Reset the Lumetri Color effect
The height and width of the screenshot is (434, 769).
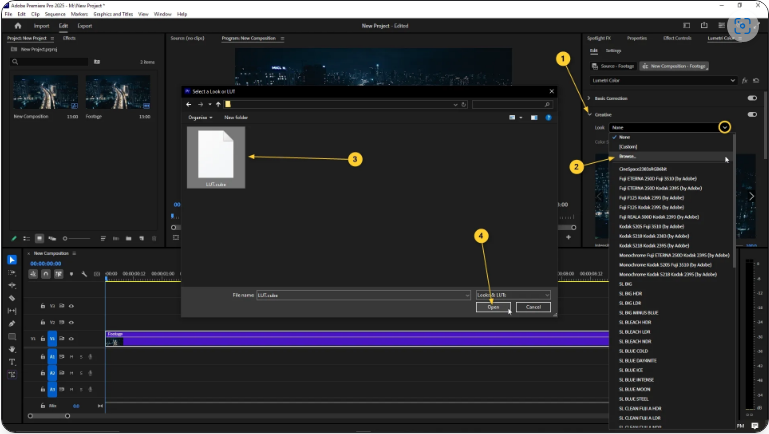tap(756, 80)
